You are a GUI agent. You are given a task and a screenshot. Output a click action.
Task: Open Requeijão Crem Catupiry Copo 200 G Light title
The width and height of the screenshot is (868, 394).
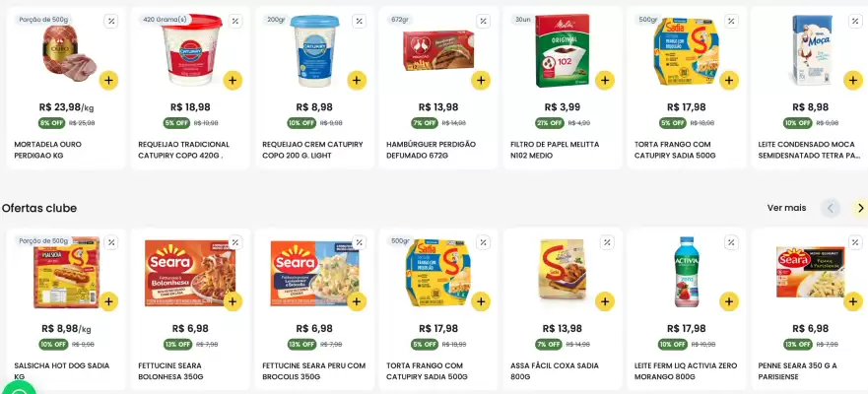click(x=314, y=150)
